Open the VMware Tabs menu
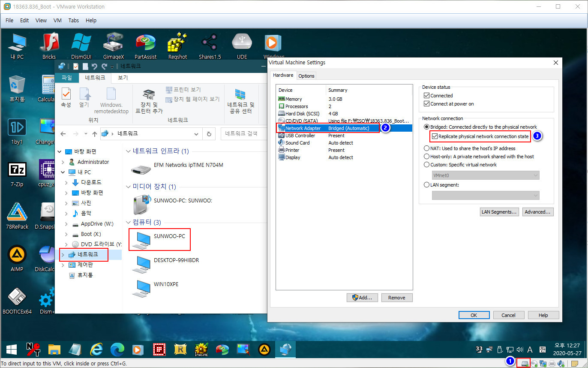 tap(74, 20)
